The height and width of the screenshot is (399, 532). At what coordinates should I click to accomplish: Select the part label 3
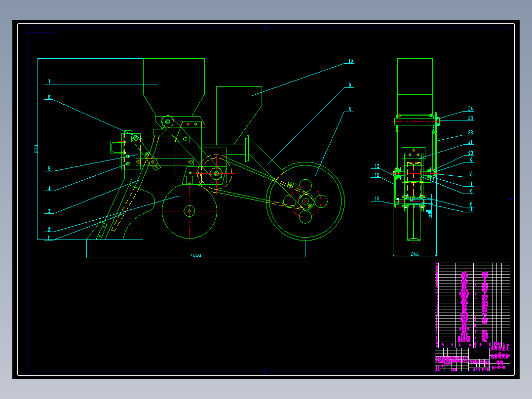click(x=49, y=211)
